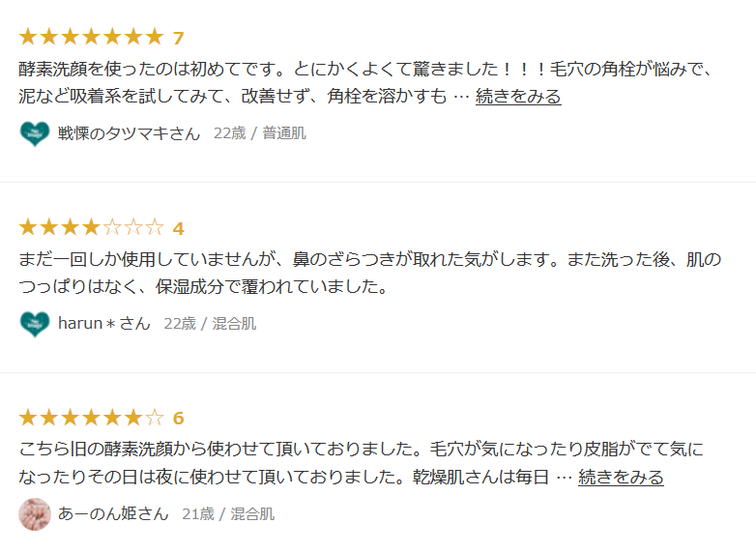This screenshot has height=553, width=756.
Task: Open 戦慄のタツマキさん user profile link
Action: [x=129, y=133]
